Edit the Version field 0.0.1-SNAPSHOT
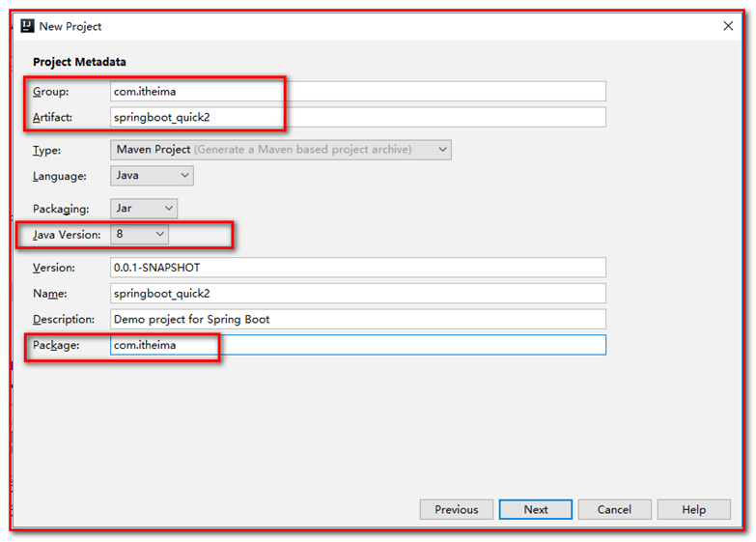This screenshot has height=542, width=756. tap(358, 268)
